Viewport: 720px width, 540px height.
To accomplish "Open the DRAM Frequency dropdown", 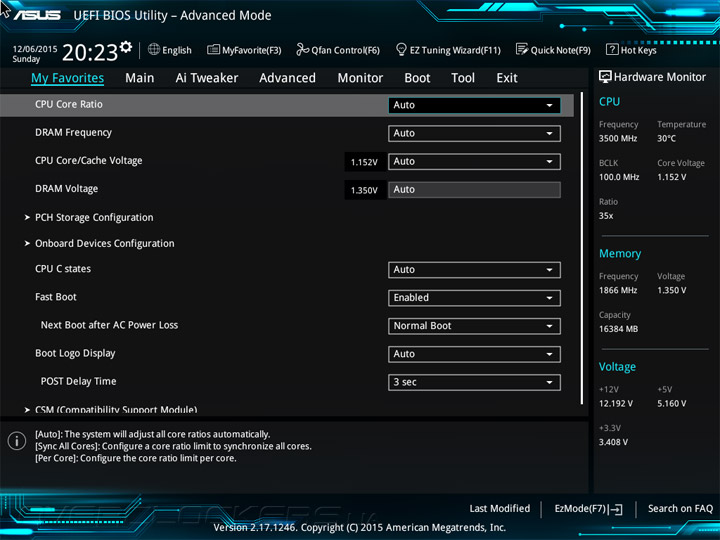I will [x=474, y=133].
